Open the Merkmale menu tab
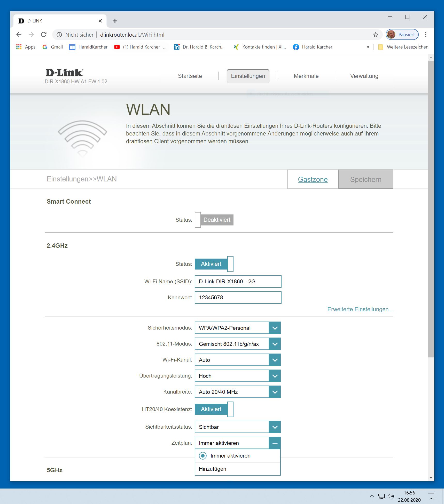The image size is (444, 504). 306,76
